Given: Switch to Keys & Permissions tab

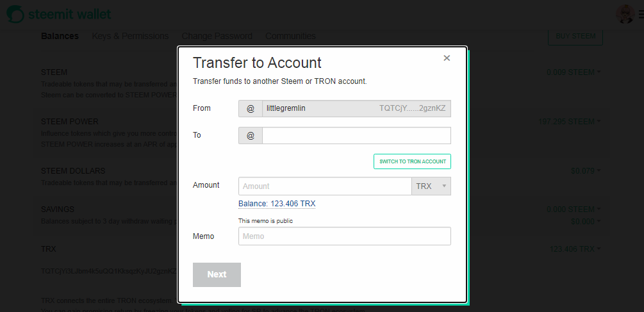Looking at the screenshot, I should (130, 36).
